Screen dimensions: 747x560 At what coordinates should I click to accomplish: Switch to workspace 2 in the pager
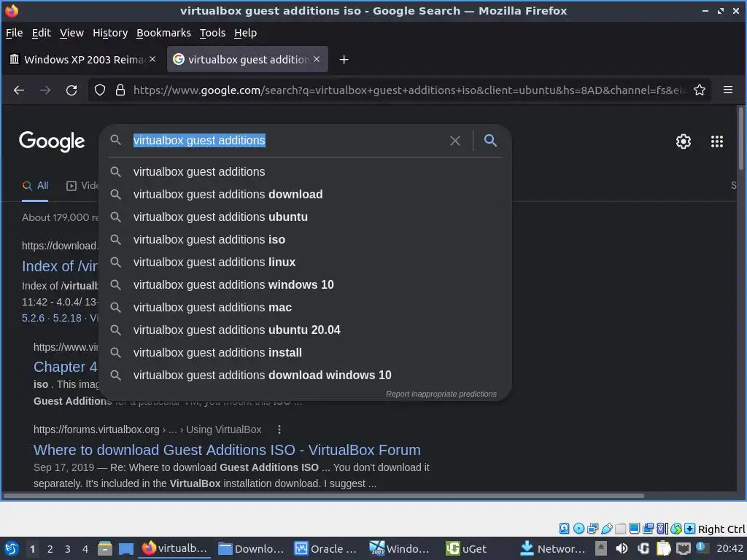point(50,549)
